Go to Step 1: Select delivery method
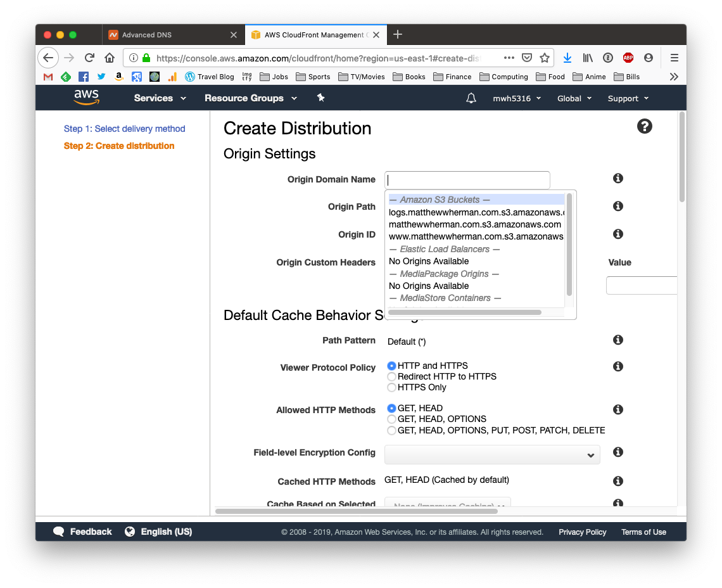Image resolution: width=722 pixels, height=588 pixels. (124, 129)
